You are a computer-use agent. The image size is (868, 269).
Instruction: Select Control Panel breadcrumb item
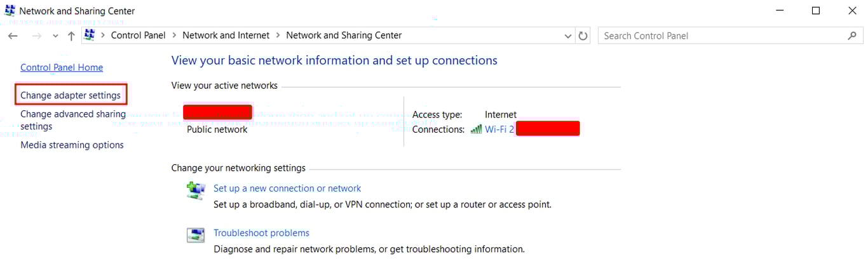tap(138, 36)
